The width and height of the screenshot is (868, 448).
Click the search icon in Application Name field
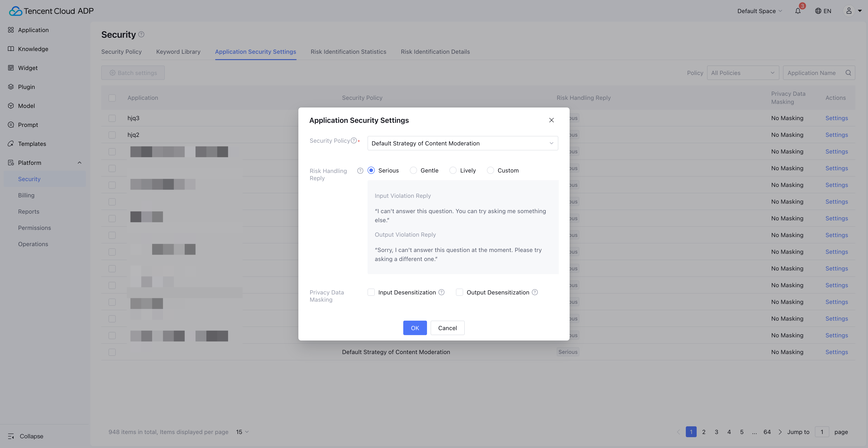click(x=848, y=73)
